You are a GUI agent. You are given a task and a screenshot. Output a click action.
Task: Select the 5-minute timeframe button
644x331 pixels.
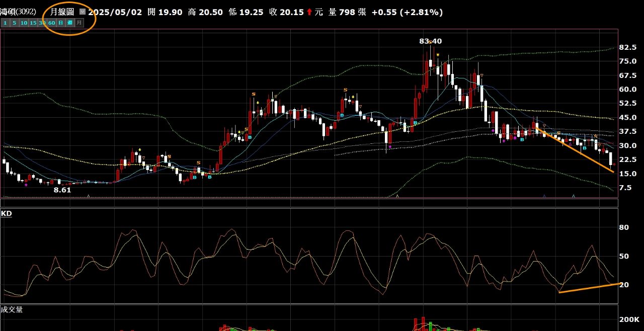click(15, 23)
